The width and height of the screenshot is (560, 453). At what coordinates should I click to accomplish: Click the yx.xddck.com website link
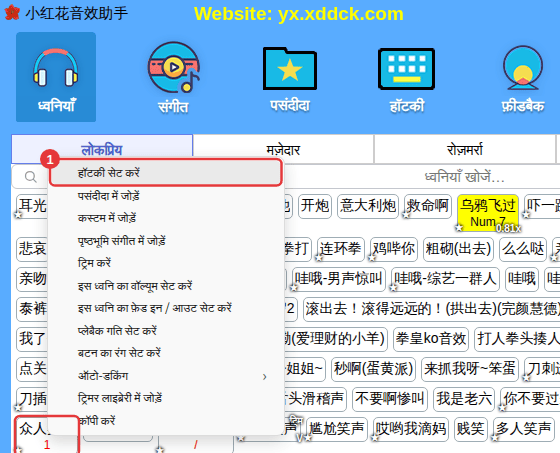tap(341, 14)
